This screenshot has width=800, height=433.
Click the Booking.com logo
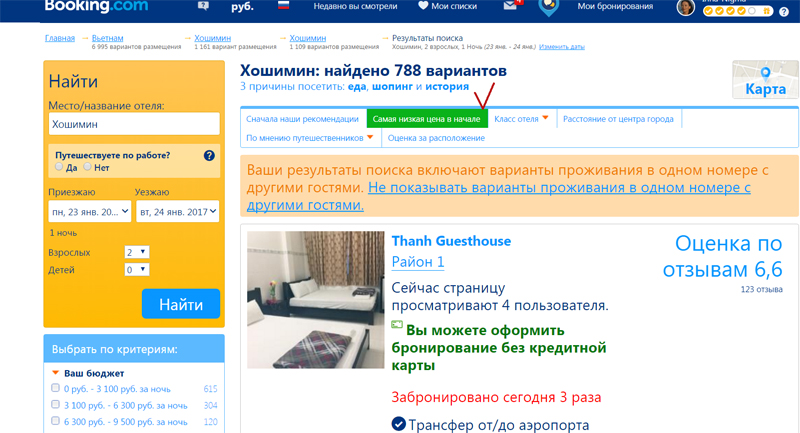(96, 6)
